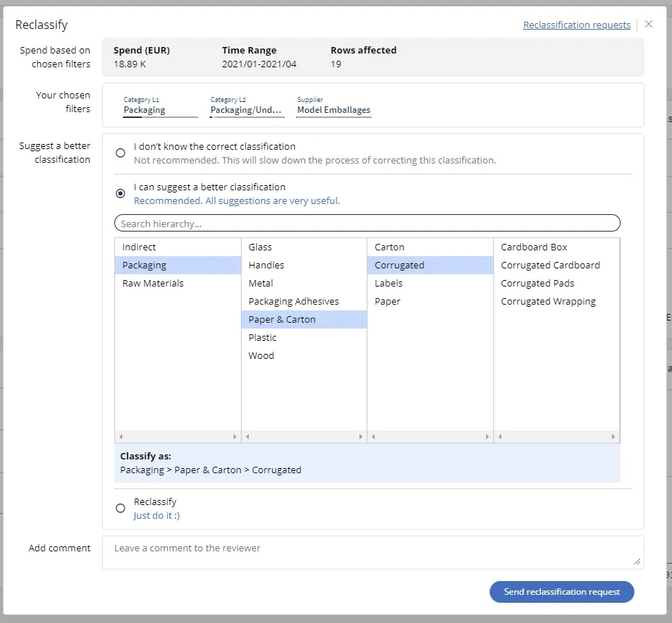Open the Reclassification requests link
This screenshot has width=672, height=623.
(x=577, y=25)
